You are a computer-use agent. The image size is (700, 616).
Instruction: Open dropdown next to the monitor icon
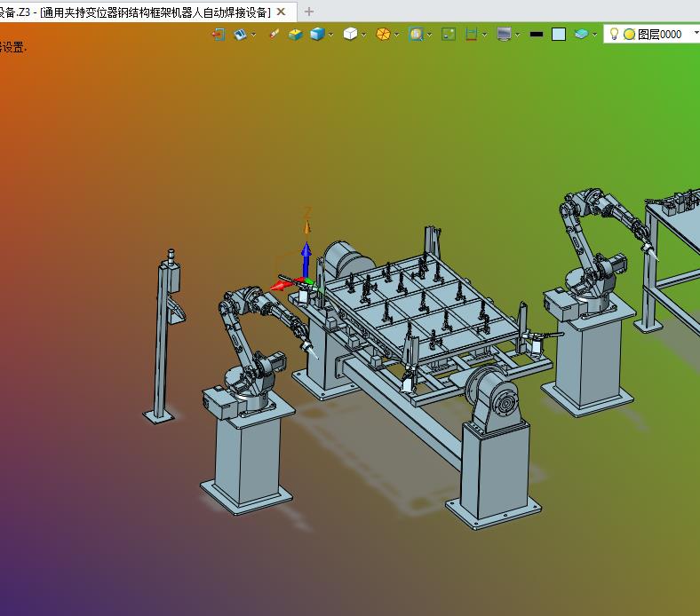click(517, 35)
